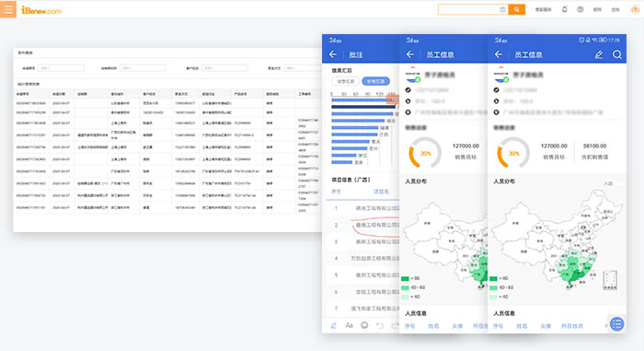The width and height of the screenshot is (644, 351).
Task: Tap 头像 header on rightmost 人员信息 table
Action: pyautogui.click(x=546, y=326)
